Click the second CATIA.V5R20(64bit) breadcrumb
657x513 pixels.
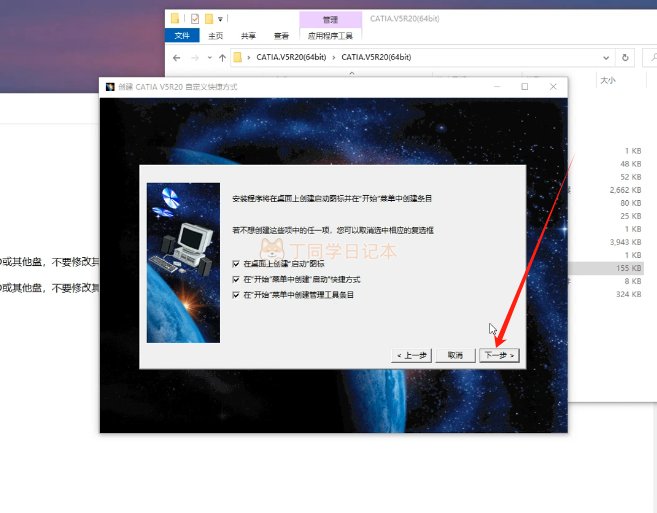(x=376, y=57)
